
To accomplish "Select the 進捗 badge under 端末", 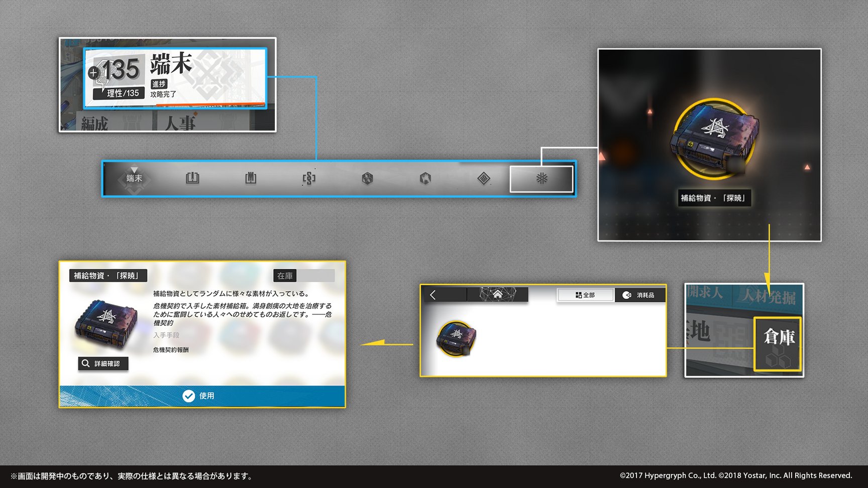I will 159,84.
